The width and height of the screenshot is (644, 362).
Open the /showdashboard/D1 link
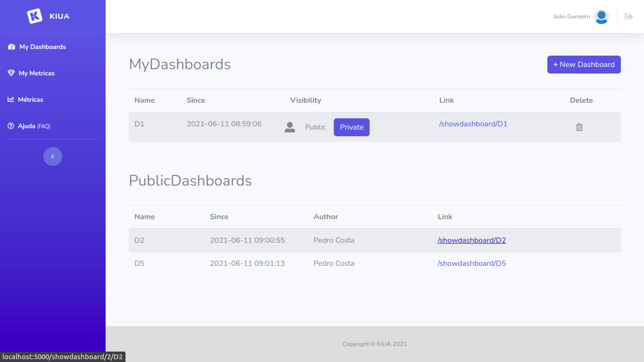[x=473, y=124]
